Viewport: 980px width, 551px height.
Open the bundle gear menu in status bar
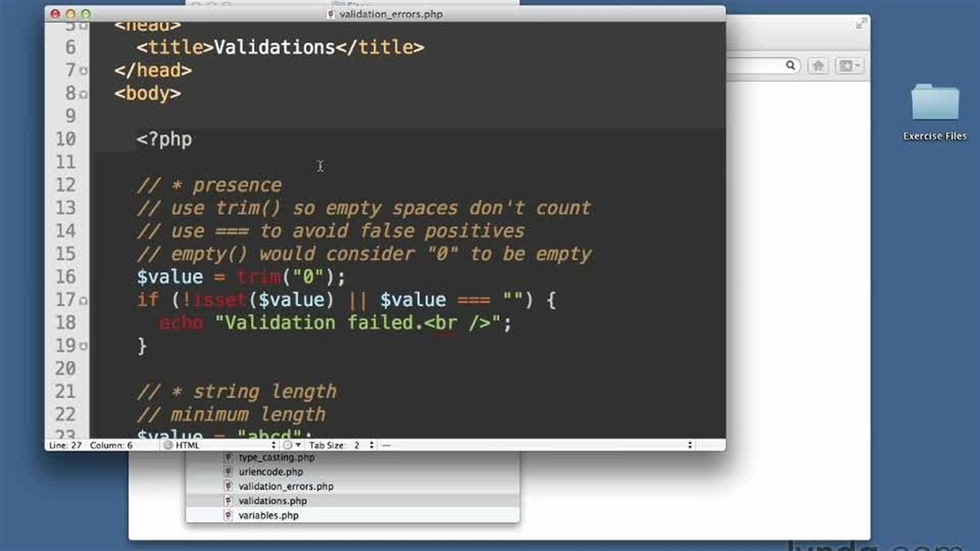point(290,445)
